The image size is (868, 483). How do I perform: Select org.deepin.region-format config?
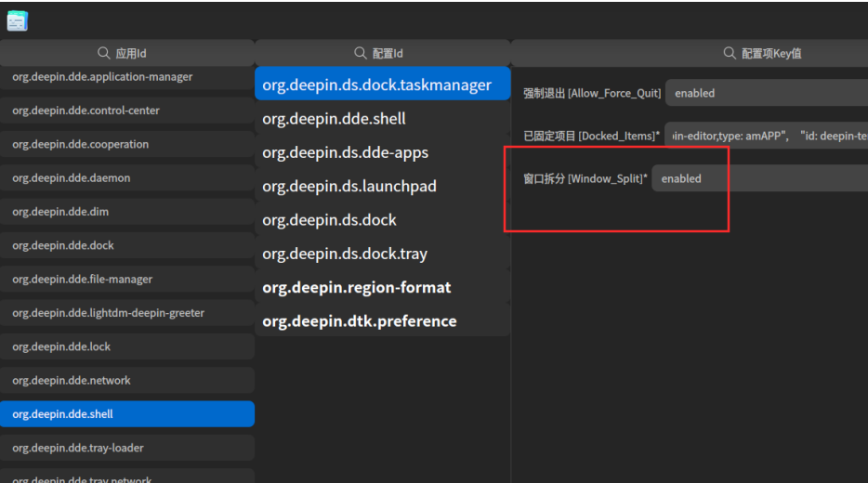(383, 288)
